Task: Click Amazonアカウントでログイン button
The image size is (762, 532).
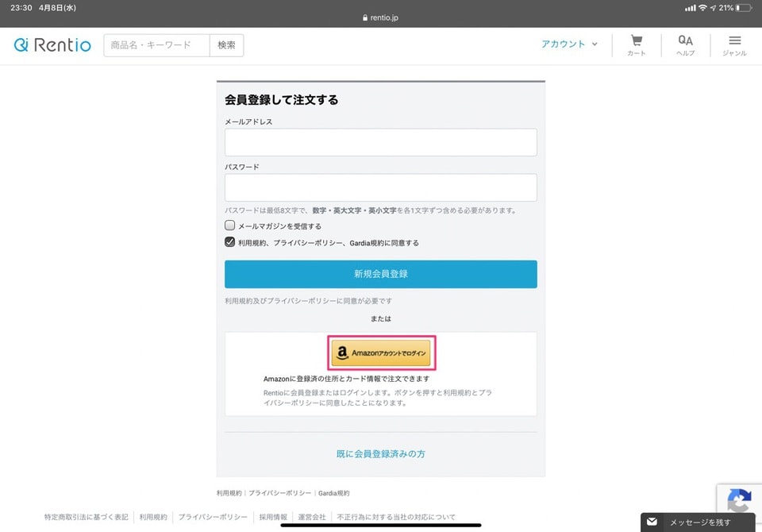Action: (x=381, y=352)
